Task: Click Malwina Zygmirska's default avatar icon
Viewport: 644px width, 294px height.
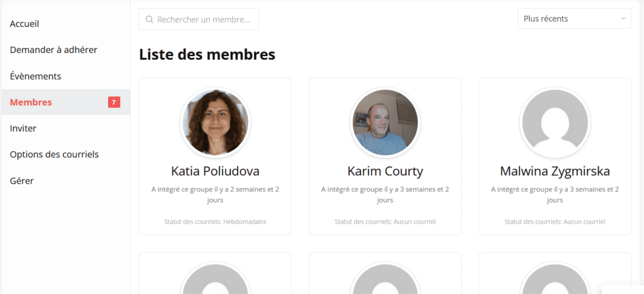Action: pos(555,123)
